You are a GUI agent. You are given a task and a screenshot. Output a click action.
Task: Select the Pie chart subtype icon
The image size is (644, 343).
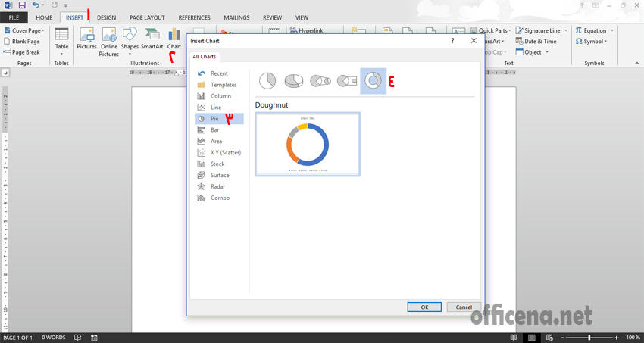click(267, 80)
